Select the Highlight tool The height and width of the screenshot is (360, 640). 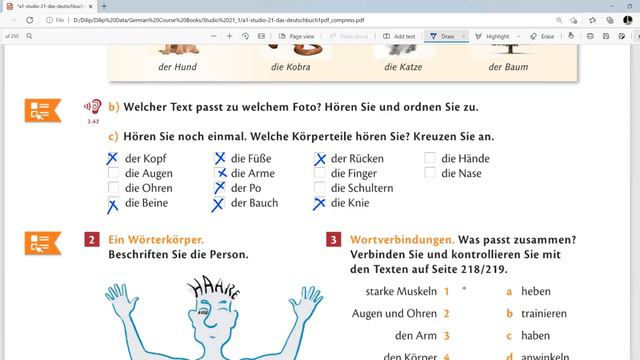(492, 36)
